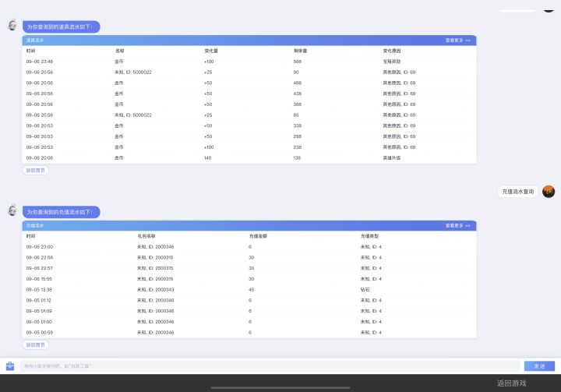Click the 09-06 20:06 time cell
The height and width of the screenshot is (392, 561).
pyautogui.click(x=40, y=158)
